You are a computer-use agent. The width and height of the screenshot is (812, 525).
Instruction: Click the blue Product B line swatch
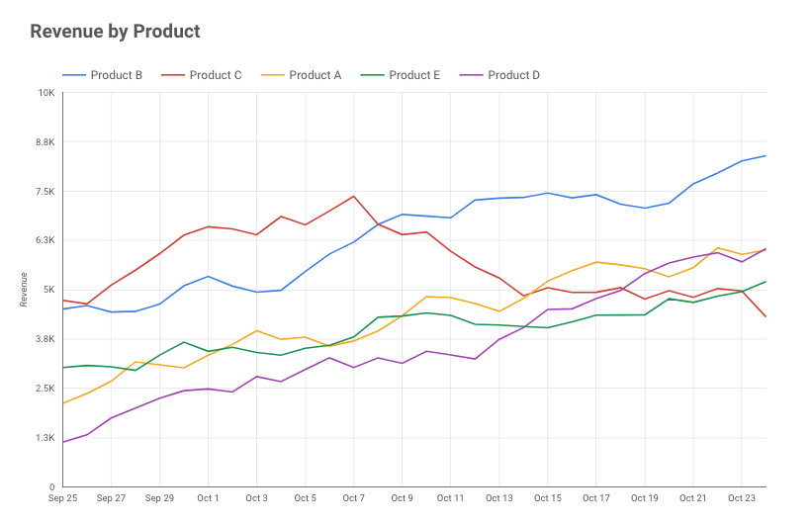point(73,75)
